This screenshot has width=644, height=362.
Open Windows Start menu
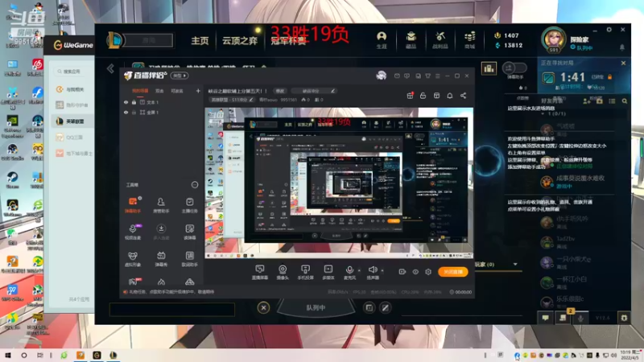point(8,355)
